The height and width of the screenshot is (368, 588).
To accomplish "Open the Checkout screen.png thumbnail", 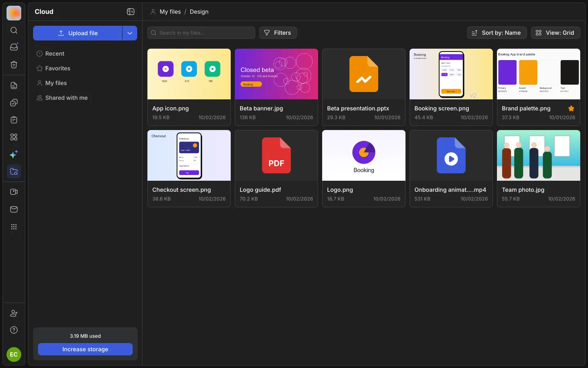I will point(189,155).
